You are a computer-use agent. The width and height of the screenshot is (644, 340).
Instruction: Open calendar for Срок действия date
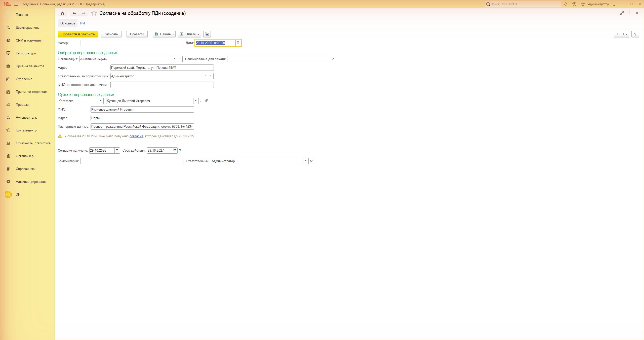click(x=175, y=150)
